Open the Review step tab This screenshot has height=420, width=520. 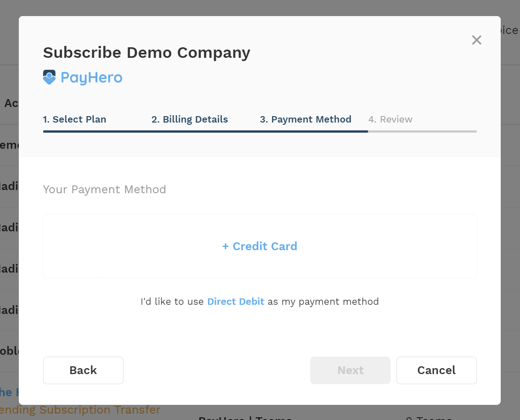pos(390,119)
